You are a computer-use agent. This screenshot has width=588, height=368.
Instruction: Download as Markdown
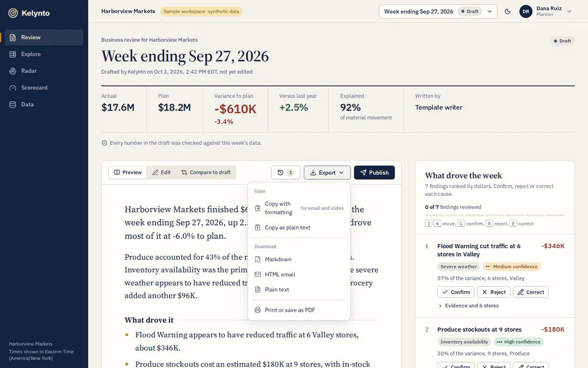299,260
